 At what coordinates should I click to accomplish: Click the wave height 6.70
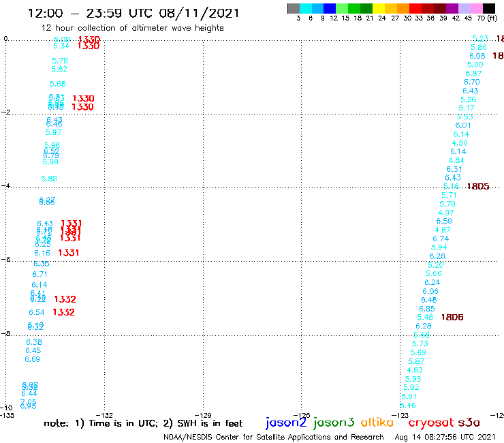point(471,82)
